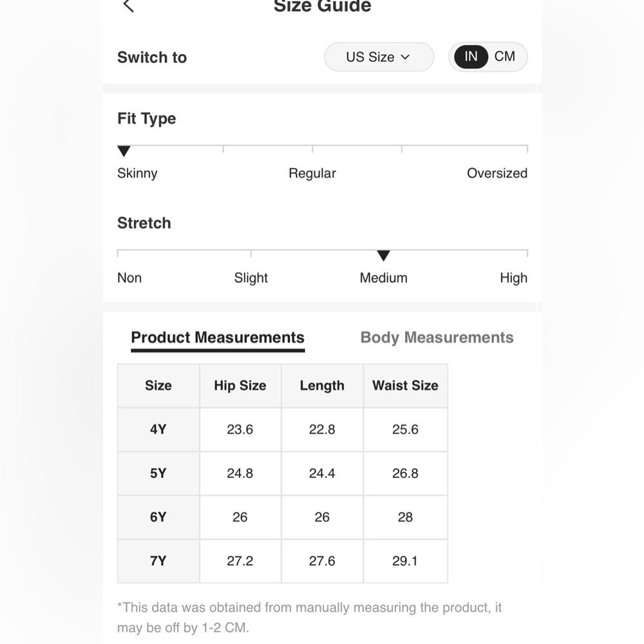The image size is (644, 644).
Task: Click the Regular fit label
Action: [312, 173]
